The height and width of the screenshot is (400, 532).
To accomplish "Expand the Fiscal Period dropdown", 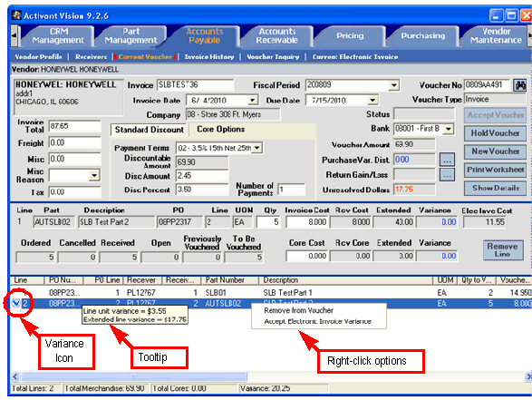I will [393, 85].
